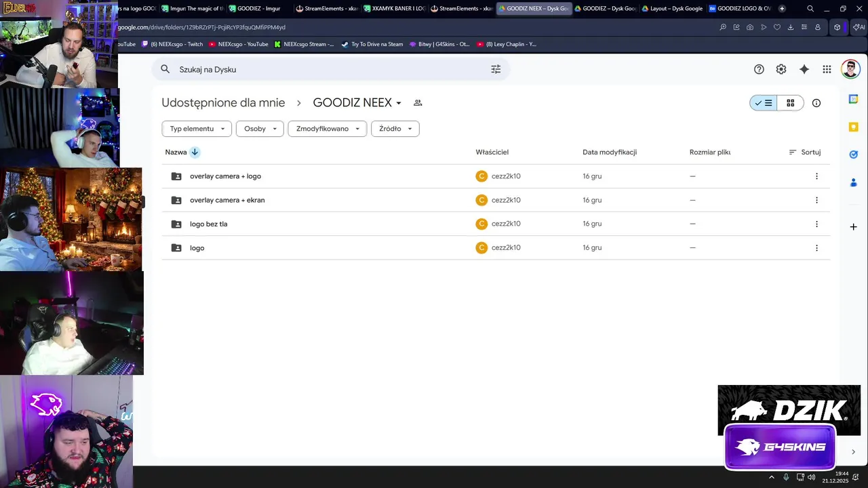The width and height of the screenshot is (868, 488).
Task: Go to Udostępnione dla mnie breadcrumb
Action: 223,103
